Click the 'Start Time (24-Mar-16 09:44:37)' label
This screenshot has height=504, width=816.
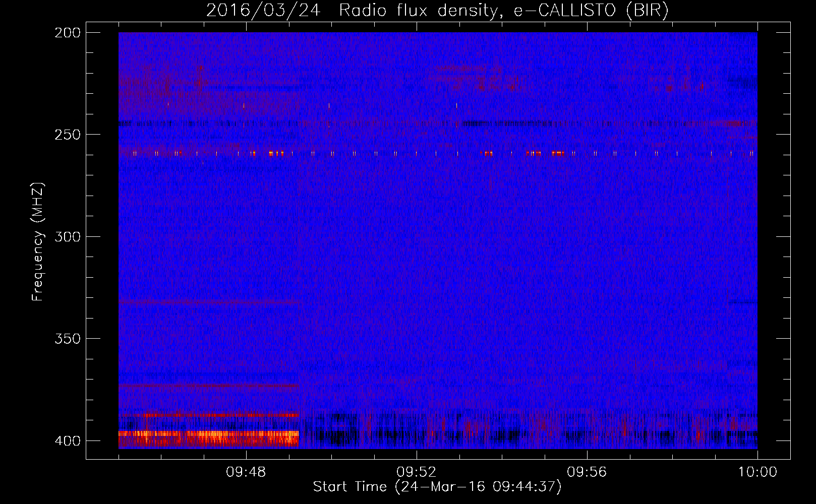click(x=437, y=487)
